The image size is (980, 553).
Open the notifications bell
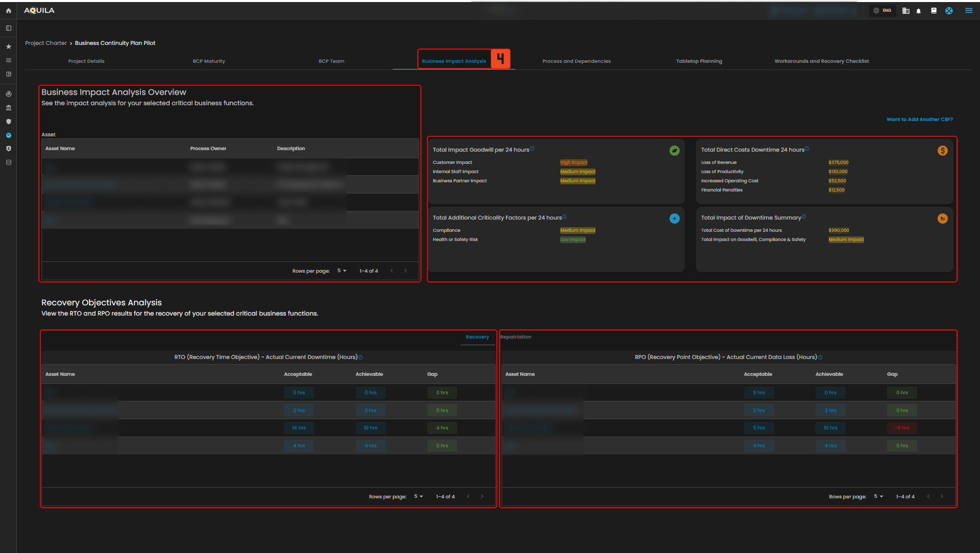point(918,11)
